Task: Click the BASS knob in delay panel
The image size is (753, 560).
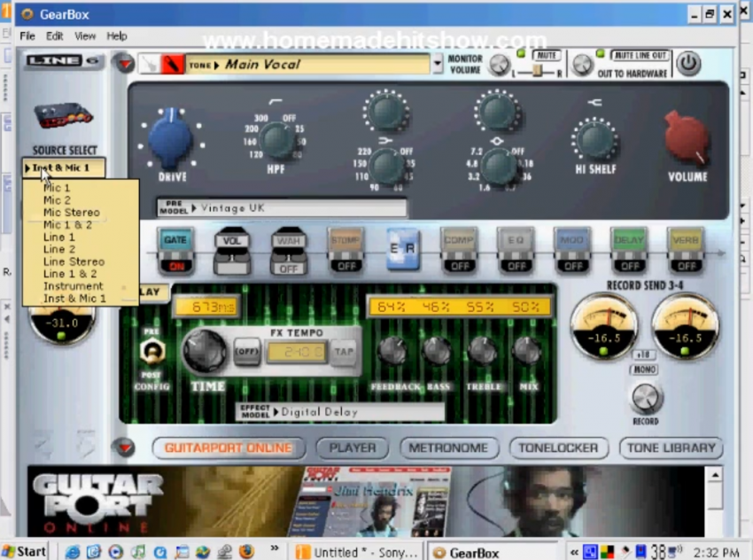Action: [x=437, y=351]
